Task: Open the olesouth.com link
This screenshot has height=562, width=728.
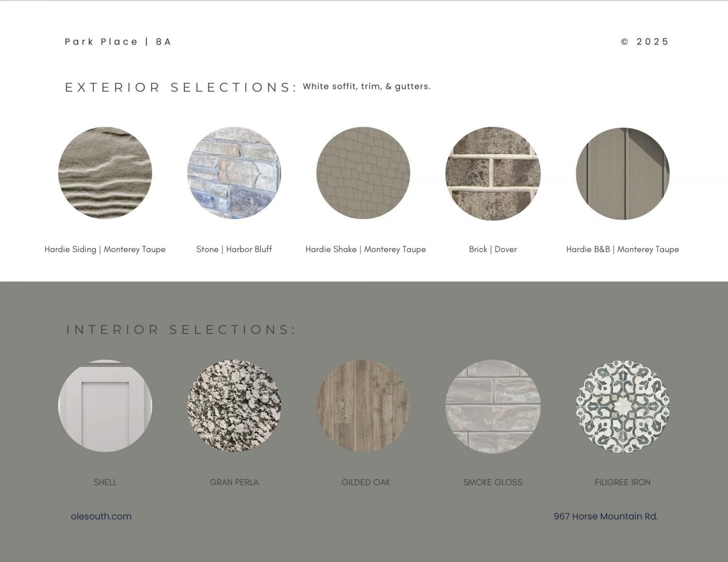Action: point(101,516)
